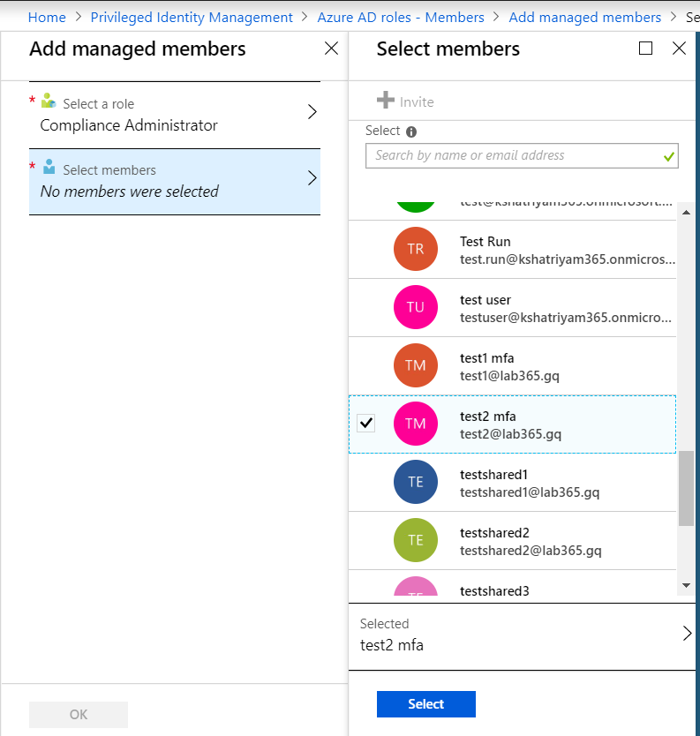Click No members were selected text
This screenshot has height=736, width=700.
tap(130, 192)
